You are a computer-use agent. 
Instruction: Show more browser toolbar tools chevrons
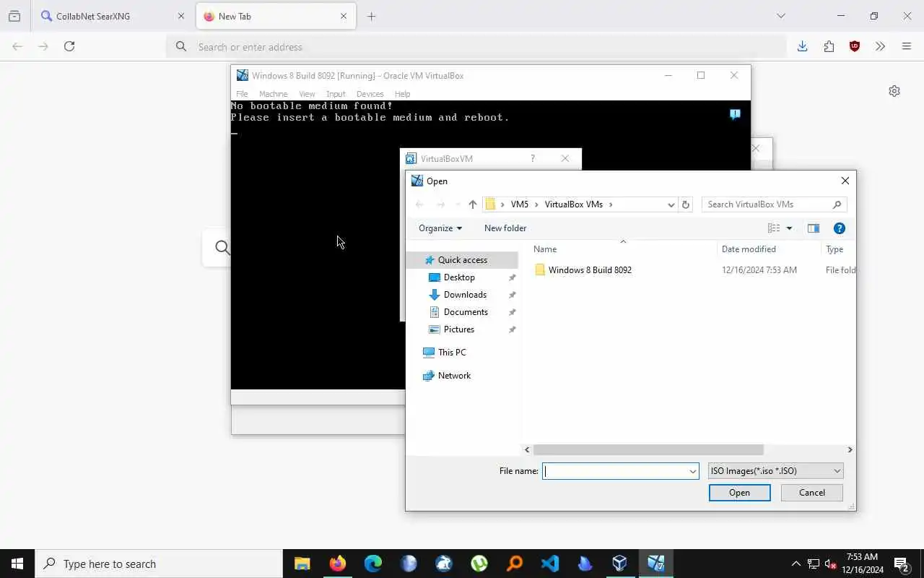pyautogui.click(x=880, y=46)
